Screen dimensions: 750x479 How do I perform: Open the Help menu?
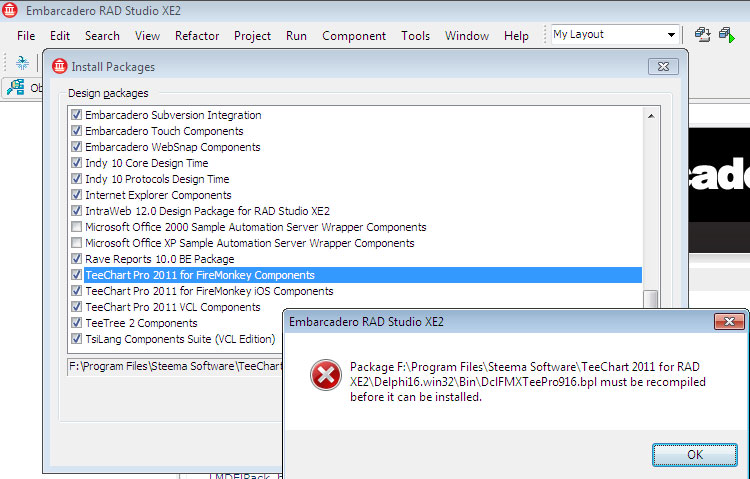(516, 36)
